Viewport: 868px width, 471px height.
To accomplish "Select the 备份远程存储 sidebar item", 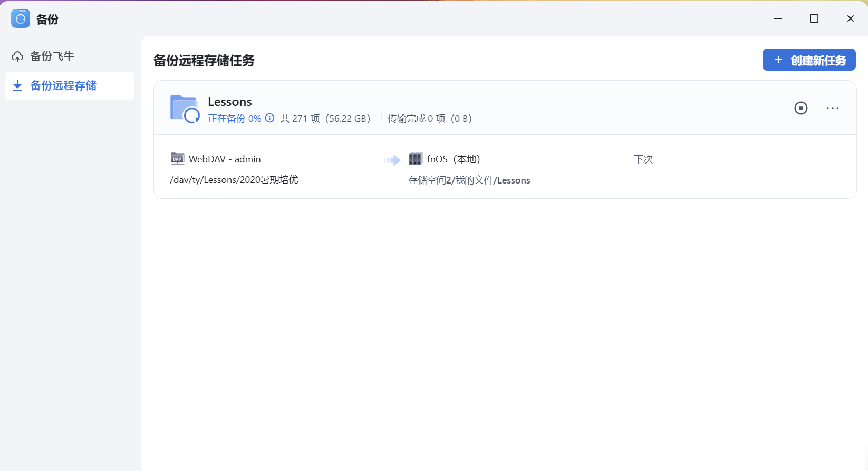I will click(70, 85).
